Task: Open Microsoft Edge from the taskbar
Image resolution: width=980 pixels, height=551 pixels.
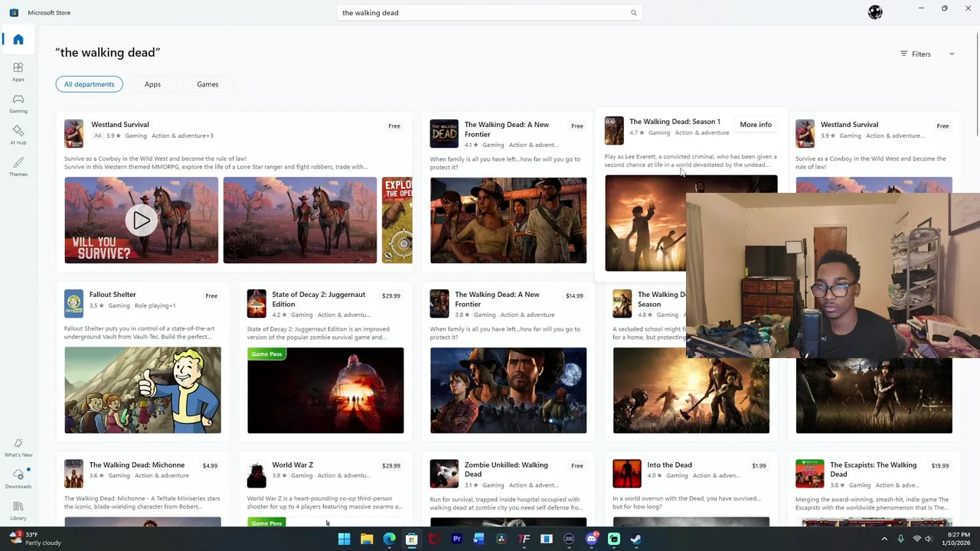Action: (389, 539)
